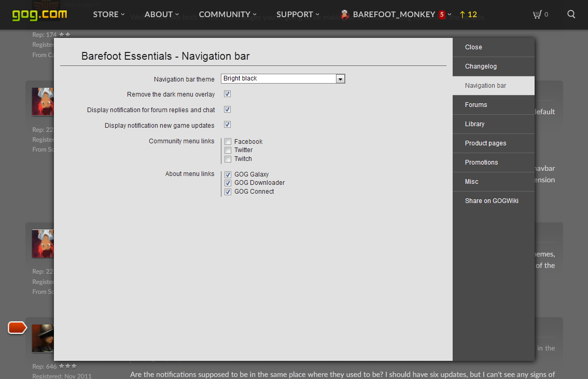
Task: Expand the ABOUT menu
Action: point(162,15)
